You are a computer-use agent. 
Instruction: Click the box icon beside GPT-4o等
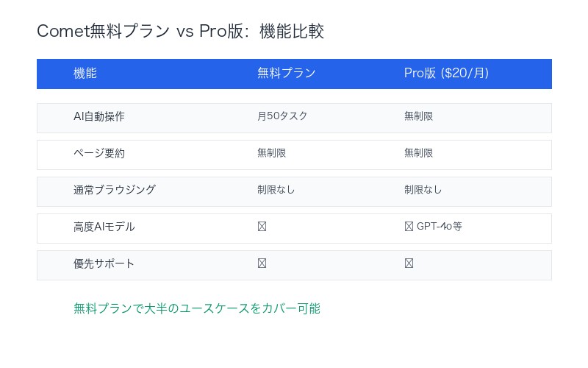pos(409,227)
